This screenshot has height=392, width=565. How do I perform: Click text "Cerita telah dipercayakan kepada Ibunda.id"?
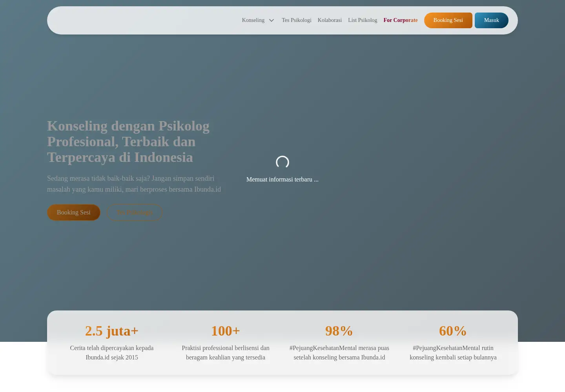pos(112,353)
